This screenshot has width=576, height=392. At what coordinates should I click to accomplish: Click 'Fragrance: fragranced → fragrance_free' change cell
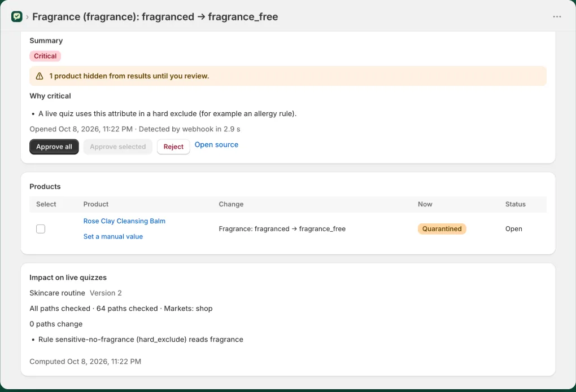pos(282,228)
